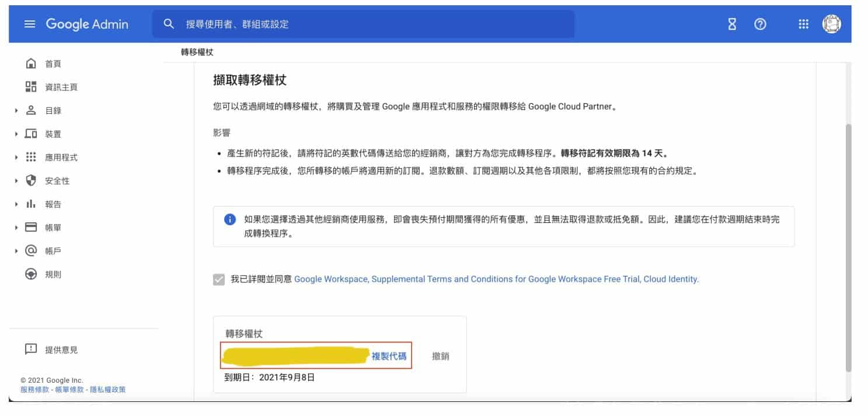Expand the 安全性 sidebar section

16,180
